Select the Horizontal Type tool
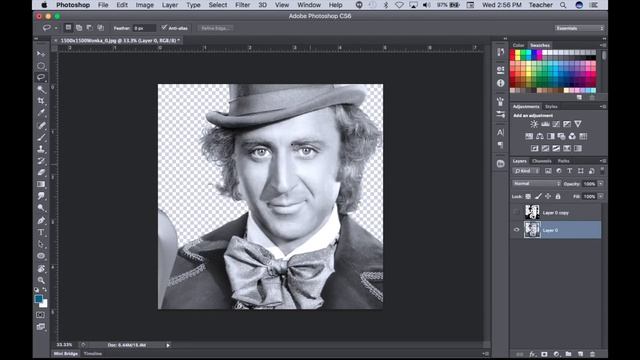Image resolution: width=640 pixels, height=360 pixels. tap(41, 232)
